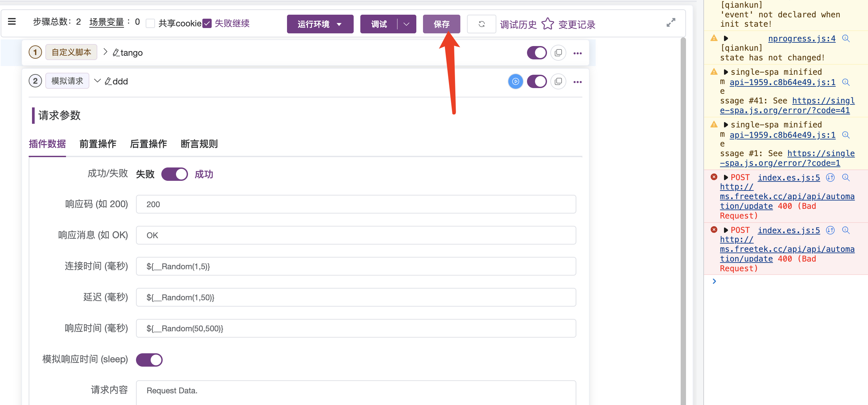The width and height of the screenshot is (868, 405).
Task: Collapse the ddd step chevron
Action: pos(97,81)
